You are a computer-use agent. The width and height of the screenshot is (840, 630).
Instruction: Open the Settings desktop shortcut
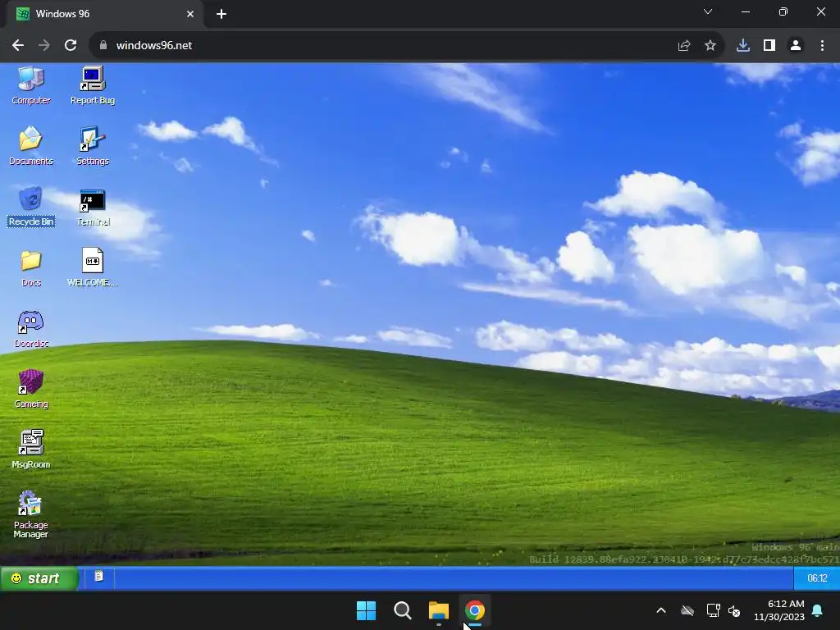click(93, 146)
